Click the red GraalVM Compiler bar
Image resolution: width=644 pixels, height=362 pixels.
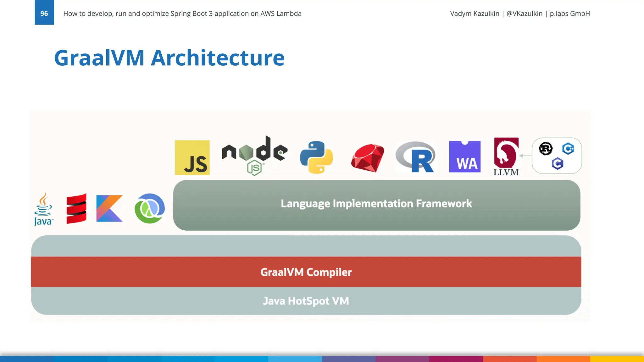306,272
